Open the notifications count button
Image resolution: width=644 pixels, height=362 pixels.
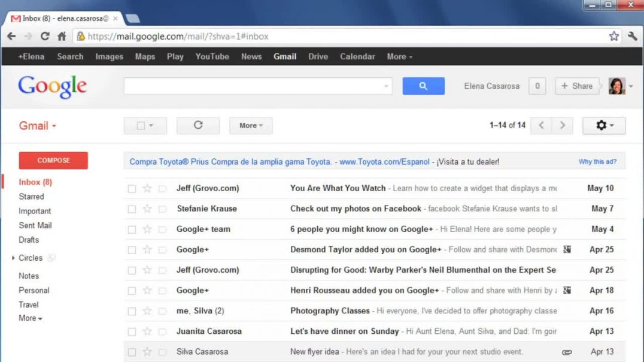pos(537,86)
